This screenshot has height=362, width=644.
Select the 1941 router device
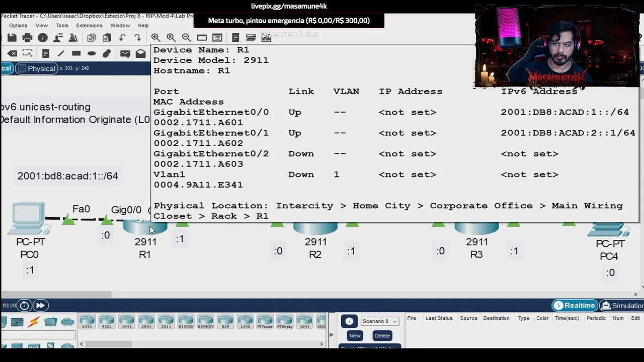[x=126, y=322]
